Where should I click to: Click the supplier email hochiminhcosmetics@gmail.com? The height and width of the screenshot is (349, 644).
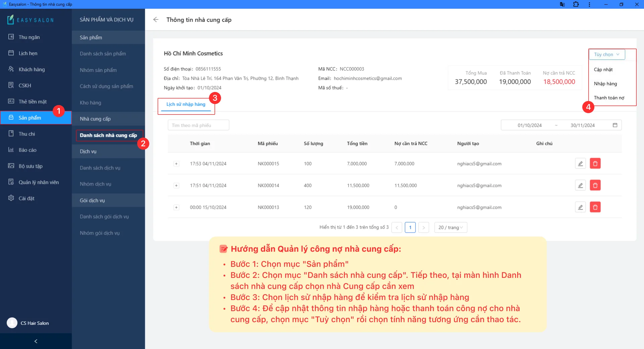(368, 78)
